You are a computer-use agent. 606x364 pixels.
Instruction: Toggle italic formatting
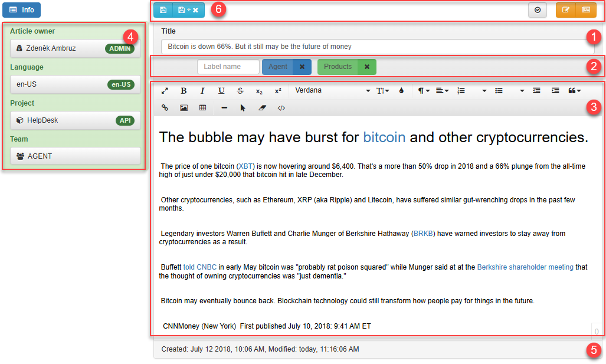point(202,91)
